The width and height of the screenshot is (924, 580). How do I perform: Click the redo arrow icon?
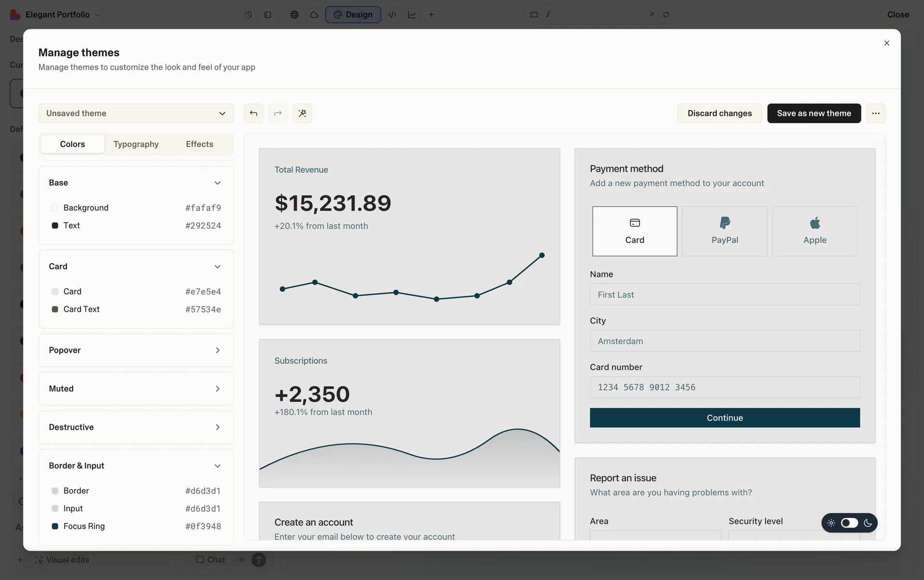tap(278, 113)
